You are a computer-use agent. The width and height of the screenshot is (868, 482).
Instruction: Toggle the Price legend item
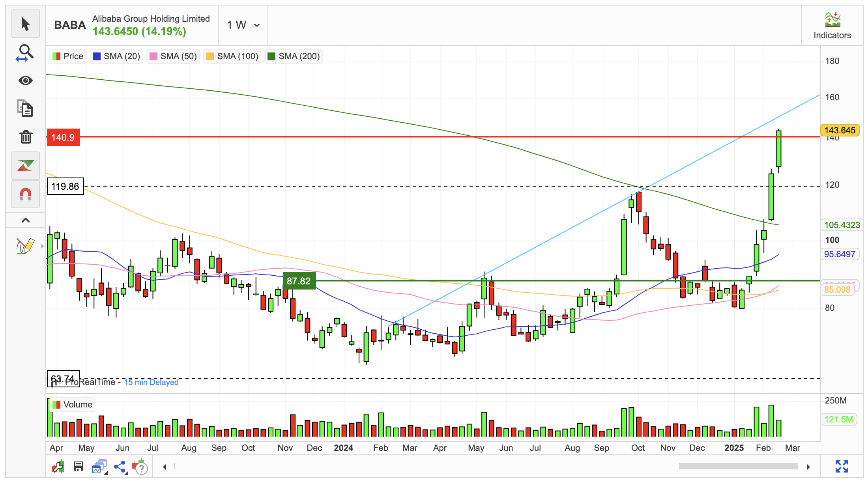coord(68,56)
